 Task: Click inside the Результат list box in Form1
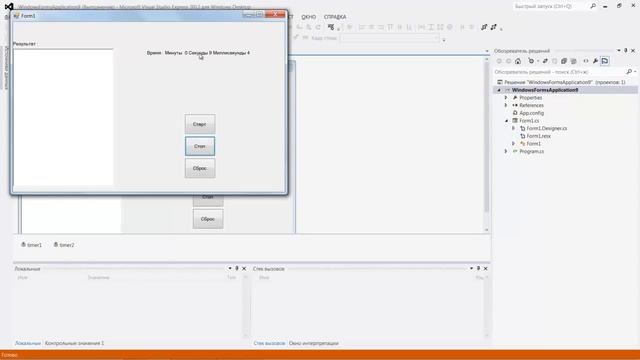[63, 117]
